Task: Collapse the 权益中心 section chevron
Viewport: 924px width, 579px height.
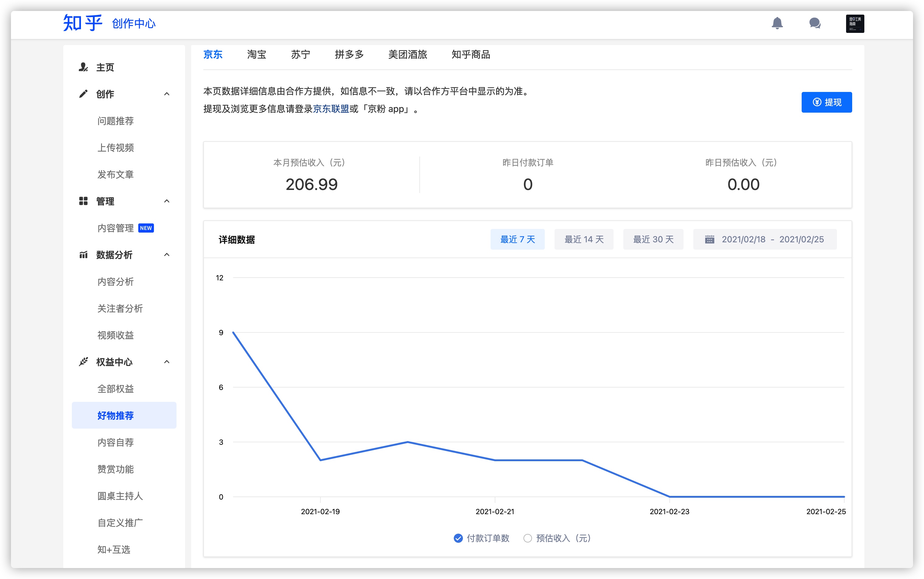Action: tap(166, 362)
